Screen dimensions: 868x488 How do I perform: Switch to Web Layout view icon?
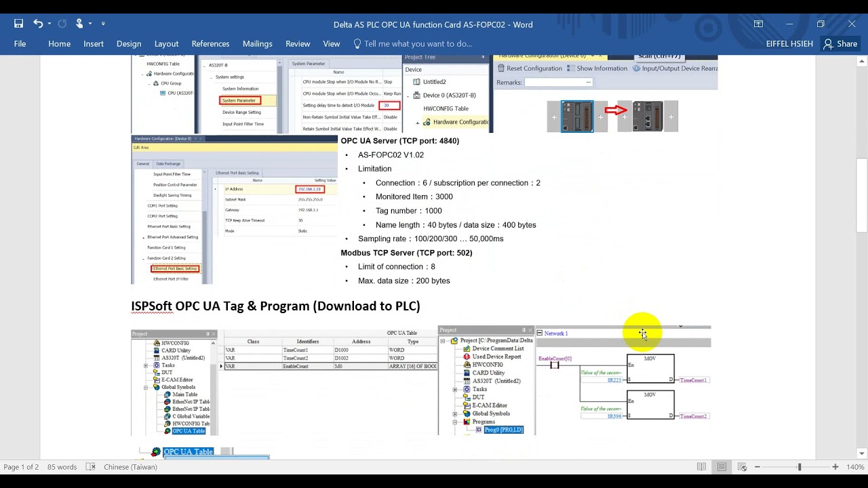click(x=743, y=467)
